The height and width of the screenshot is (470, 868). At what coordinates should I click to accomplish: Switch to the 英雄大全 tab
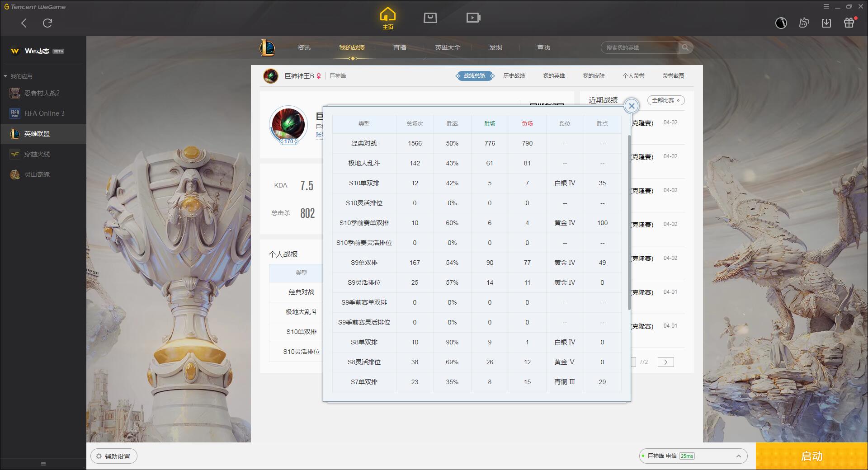tap(448, 47)
